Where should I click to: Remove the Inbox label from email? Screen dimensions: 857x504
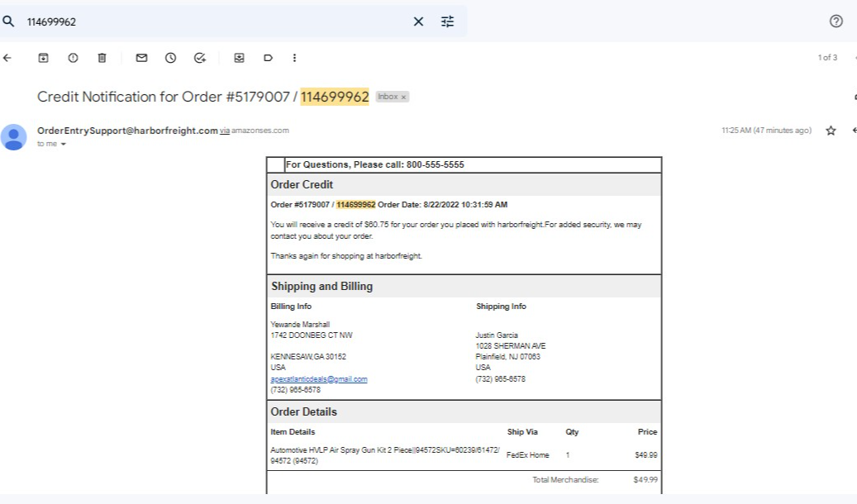[x=404, y=97]
